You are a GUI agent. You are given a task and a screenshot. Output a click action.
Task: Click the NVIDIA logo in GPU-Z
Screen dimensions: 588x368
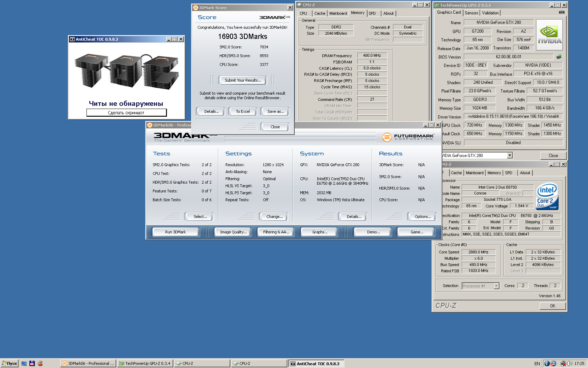[549, 35]
